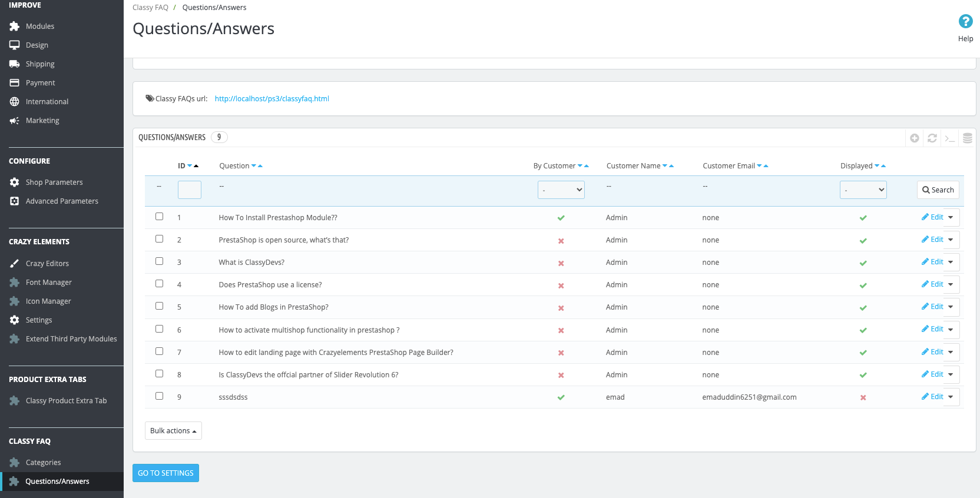Toggle By Customer status for question 1
This screenshot has width=980, height=498.
[561, 218]
